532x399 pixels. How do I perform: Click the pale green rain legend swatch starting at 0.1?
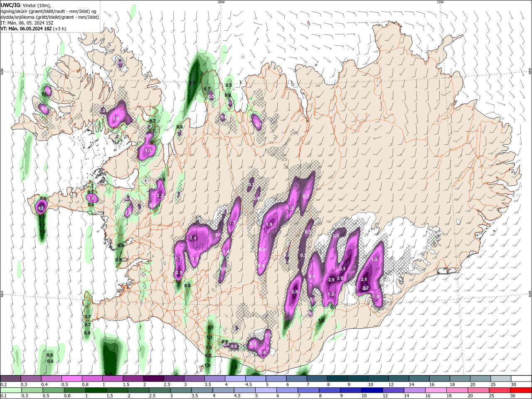(11, 390)
